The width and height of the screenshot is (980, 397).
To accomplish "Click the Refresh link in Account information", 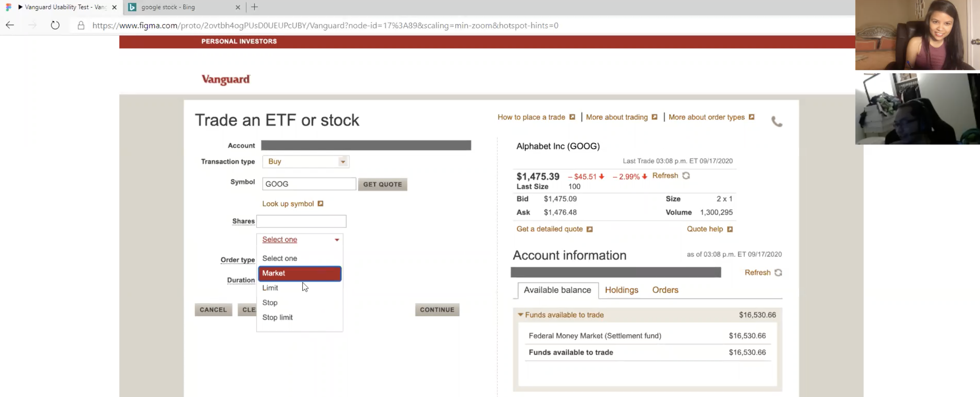I will pyautogui.click(x=757, y=273).
